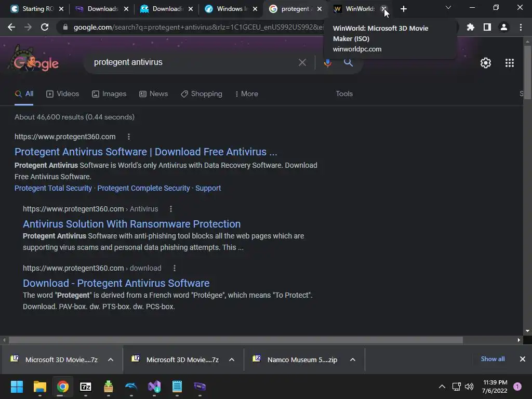Open the Support sitelink
The height and width of the screenshot is (399, 532).
208,188
